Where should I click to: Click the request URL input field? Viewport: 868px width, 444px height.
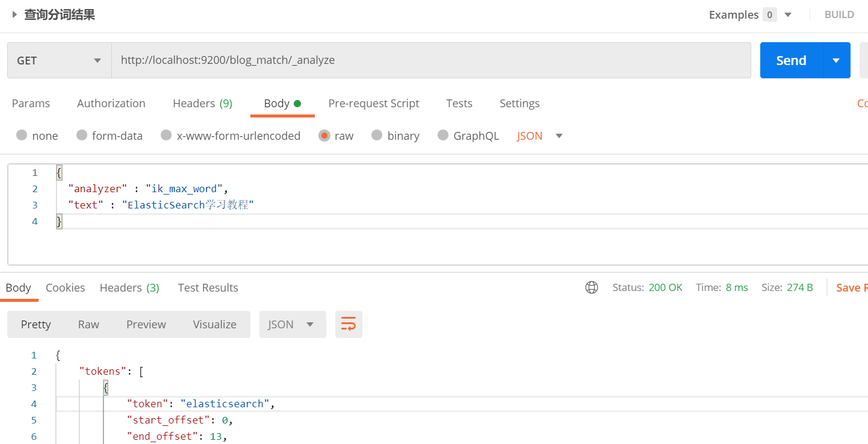coord(421,60)
